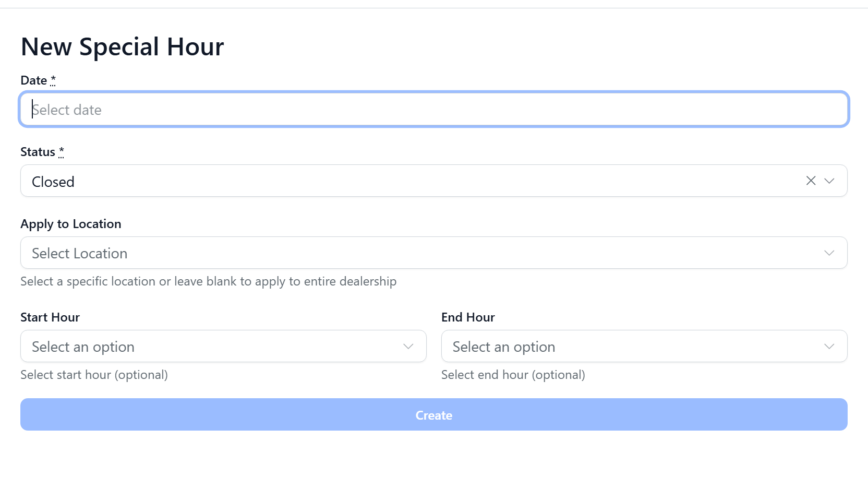Open the Start Hour option list
This screenshot has height=488, width=868.
click(209, 347)
